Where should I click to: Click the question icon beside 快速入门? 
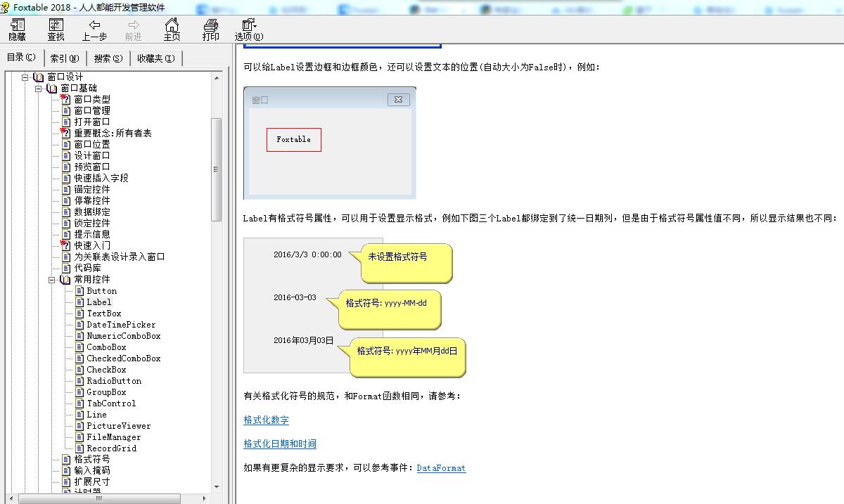click(x=66, y=245)
